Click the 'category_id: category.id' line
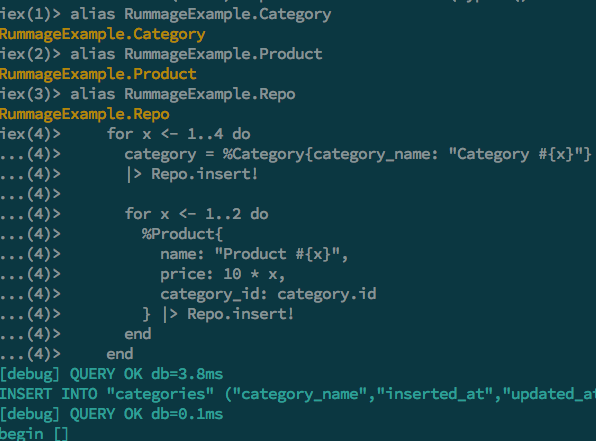The width and height of the screenshot is (596, 441). [x=268, y=294]
